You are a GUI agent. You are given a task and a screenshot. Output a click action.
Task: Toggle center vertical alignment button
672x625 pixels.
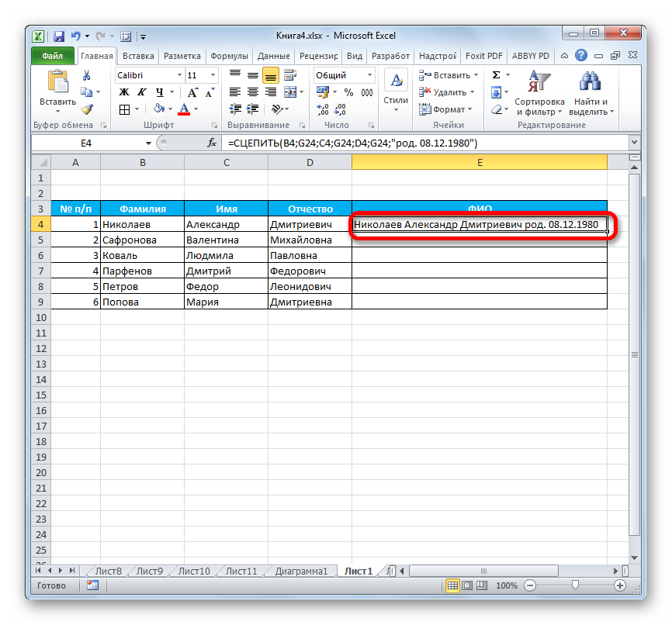[270, 75]
